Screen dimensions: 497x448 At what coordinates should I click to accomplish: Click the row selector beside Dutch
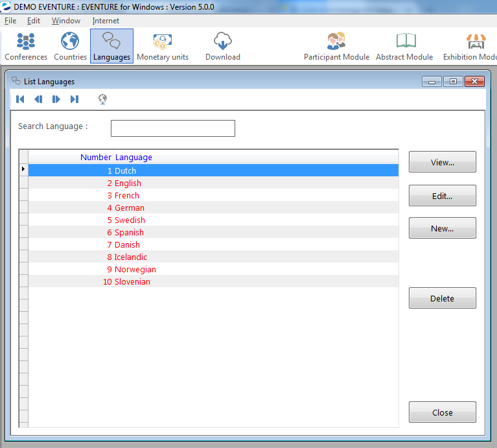coord(24,169)
